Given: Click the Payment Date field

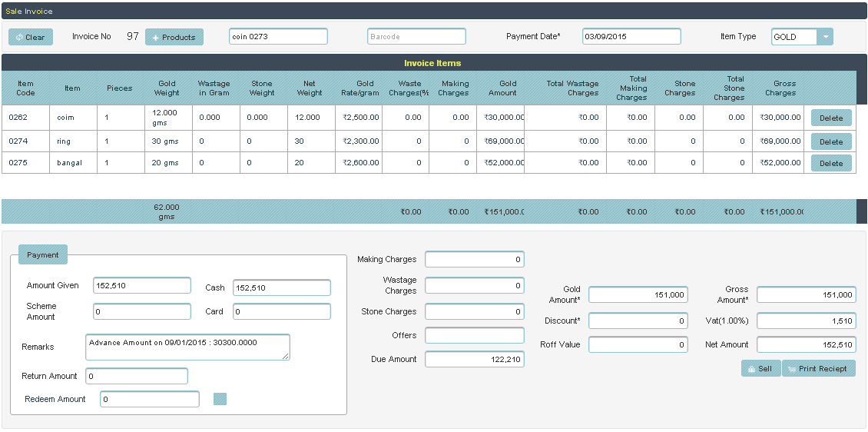Looking at the screenshot, I should (631, 37).
